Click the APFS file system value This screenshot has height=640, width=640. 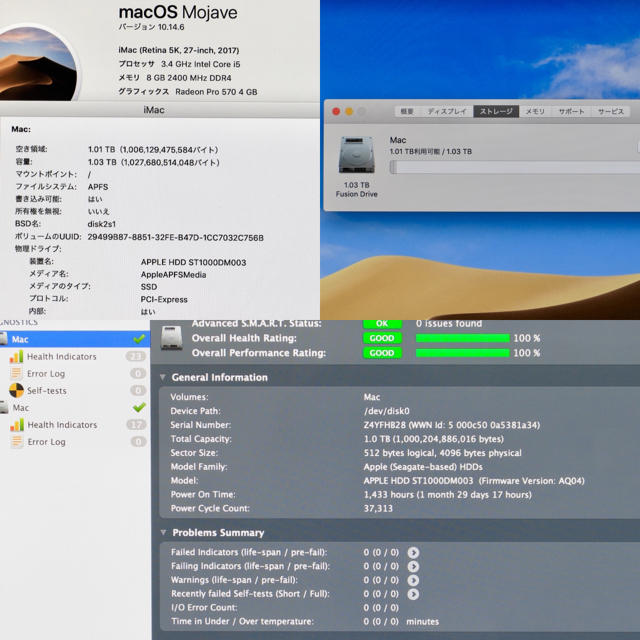tap(98, 187)
